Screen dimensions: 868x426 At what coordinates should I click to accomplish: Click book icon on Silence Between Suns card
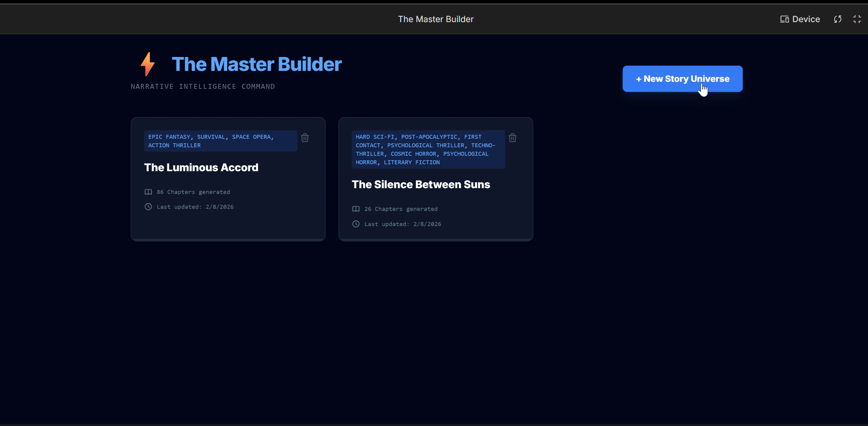(x=356, y=209)
